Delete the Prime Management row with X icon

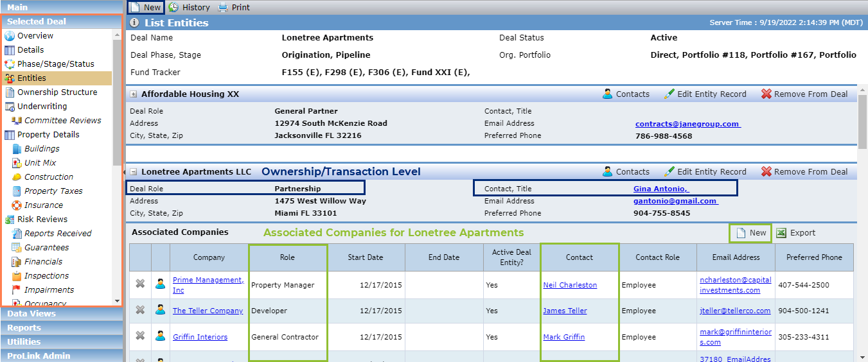point(140,285)
